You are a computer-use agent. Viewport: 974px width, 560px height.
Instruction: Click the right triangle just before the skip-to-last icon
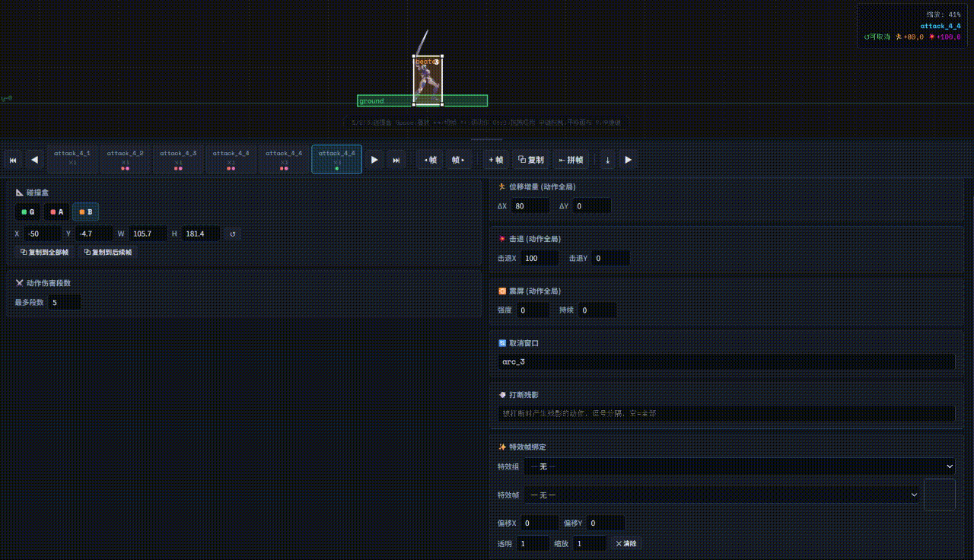coord(374,160)
